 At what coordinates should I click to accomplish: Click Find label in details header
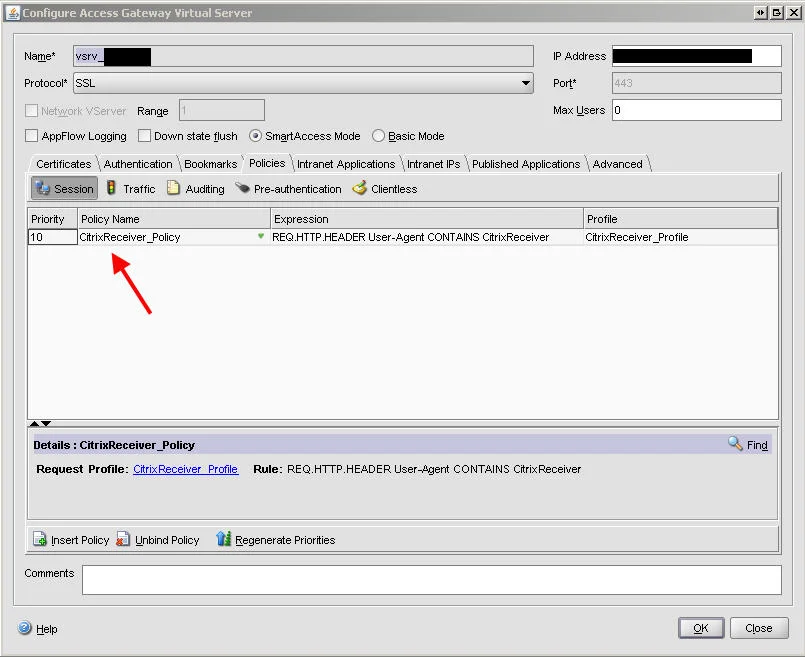coord(757,445)
